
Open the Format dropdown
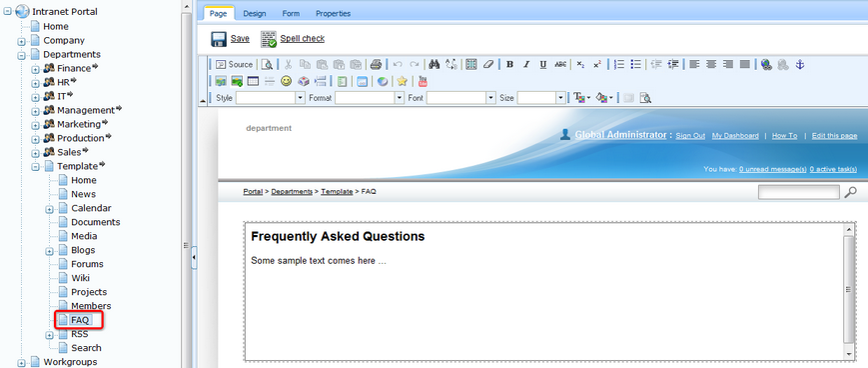(x=370, y=98)
